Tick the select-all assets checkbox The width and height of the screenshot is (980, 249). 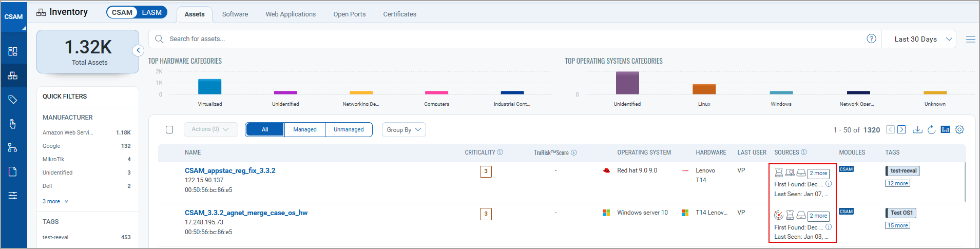[x=169, y=129]
